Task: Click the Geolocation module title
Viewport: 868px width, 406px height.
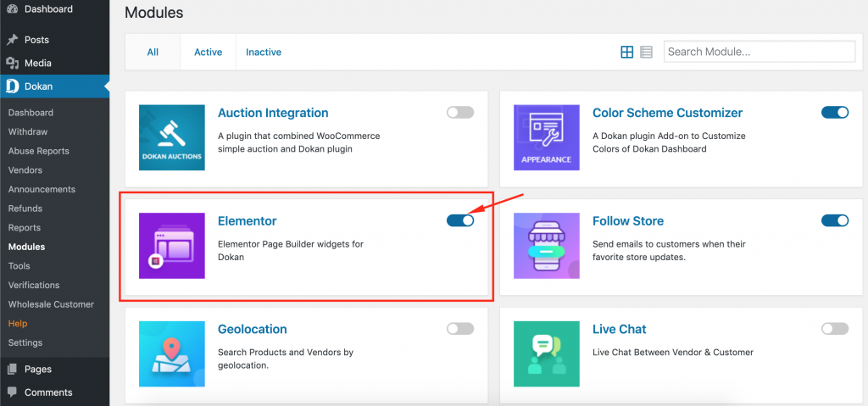Action: pos(253,329)
